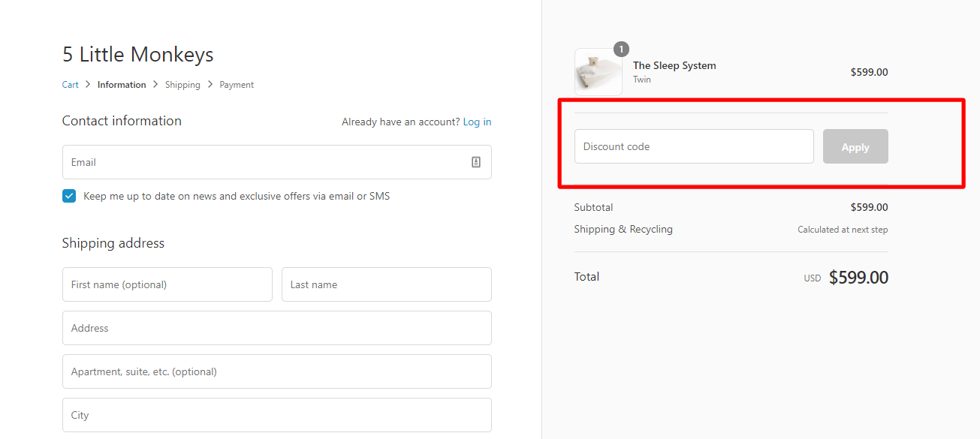Click the Keep me up to date label
980x439 pixels.
237,196
